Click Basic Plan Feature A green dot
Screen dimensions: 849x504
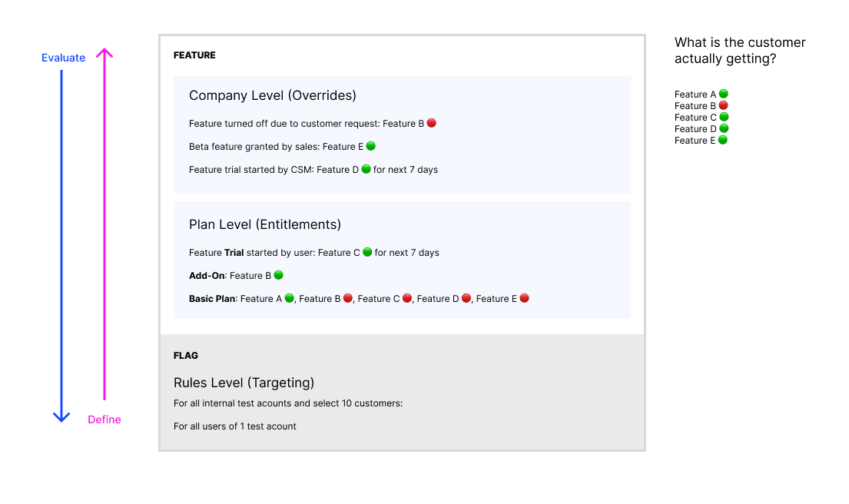point(290,298)
